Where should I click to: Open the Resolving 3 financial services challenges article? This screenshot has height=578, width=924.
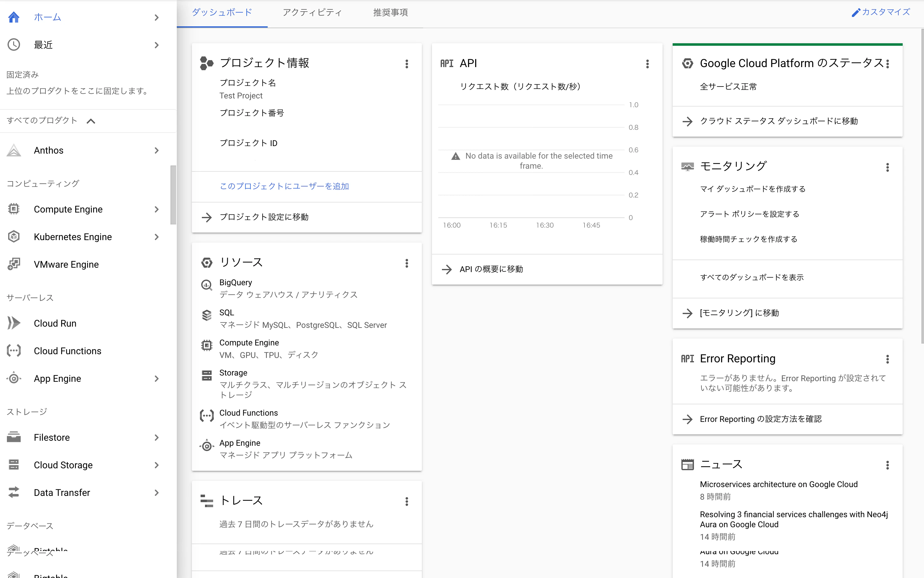pos(794,519)
